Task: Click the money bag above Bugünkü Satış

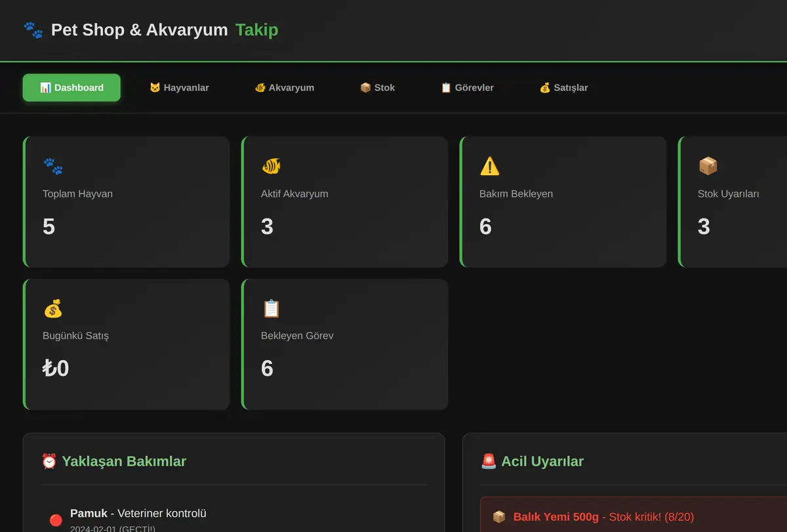Action: 53,308
